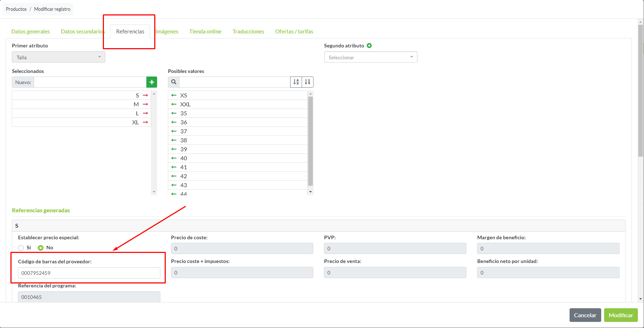Screen dimensions: 644x328
Task: Click the numeric sort icon in Posibles valores
Action: [307, 82]
